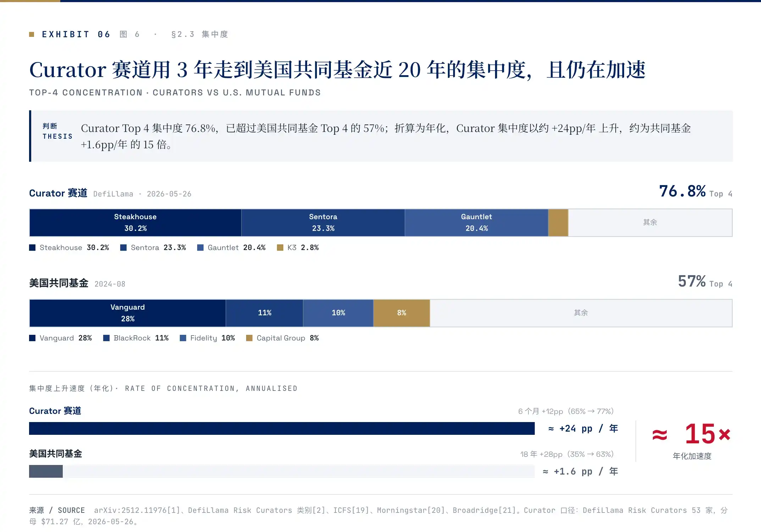Screen dimensions: 761x532
Task: Click the "Capital Group 8%" legend text
Action: pyautogui.click(x=288, y=338)
